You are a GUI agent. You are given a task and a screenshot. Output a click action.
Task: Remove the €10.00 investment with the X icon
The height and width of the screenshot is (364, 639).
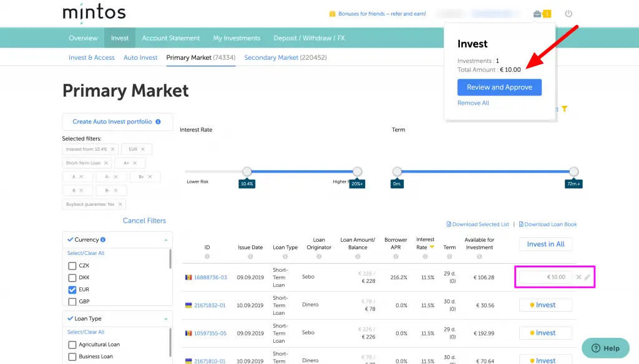tap(578, 277)
